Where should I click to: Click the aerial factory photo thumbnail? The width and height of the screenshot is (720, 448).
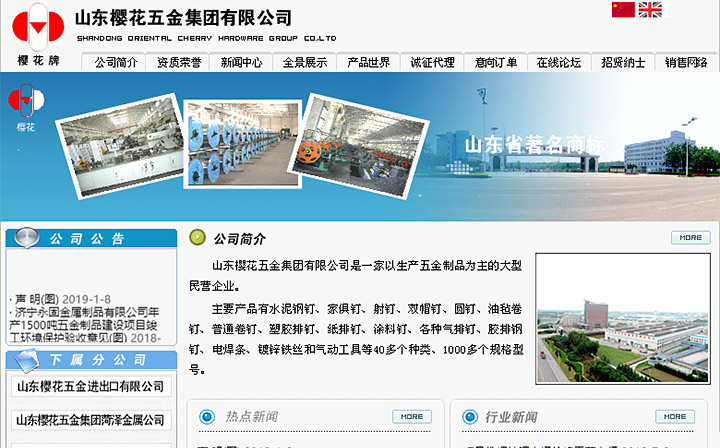622,318
